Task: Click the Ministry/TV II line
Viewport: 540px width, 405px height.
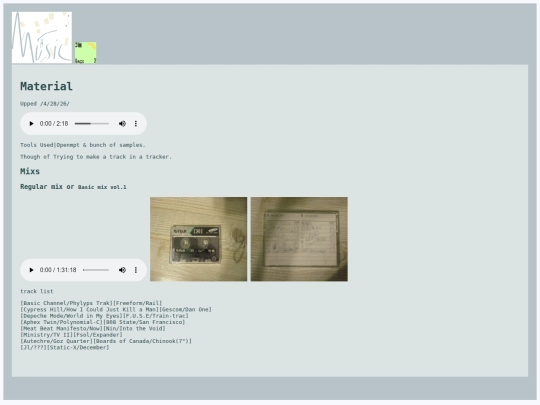Action: point(71,335)
